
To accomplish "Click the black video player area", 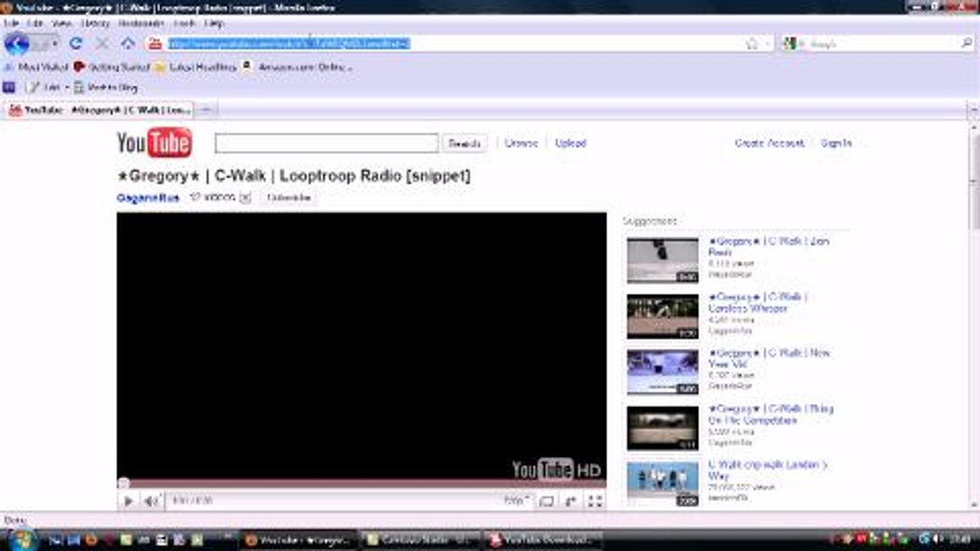I will pos(361,346).
